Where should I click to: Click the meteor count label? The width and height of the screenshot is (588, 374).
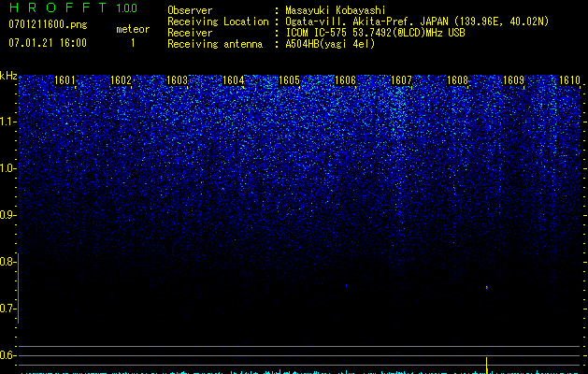tap(133, 29)
